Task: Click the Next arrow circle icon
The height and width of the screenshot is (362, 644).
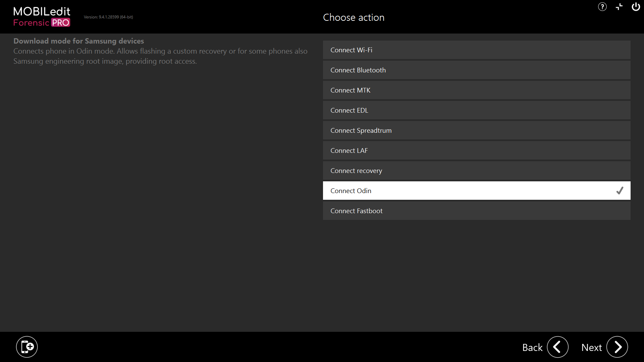Action: tap(617, 347)
